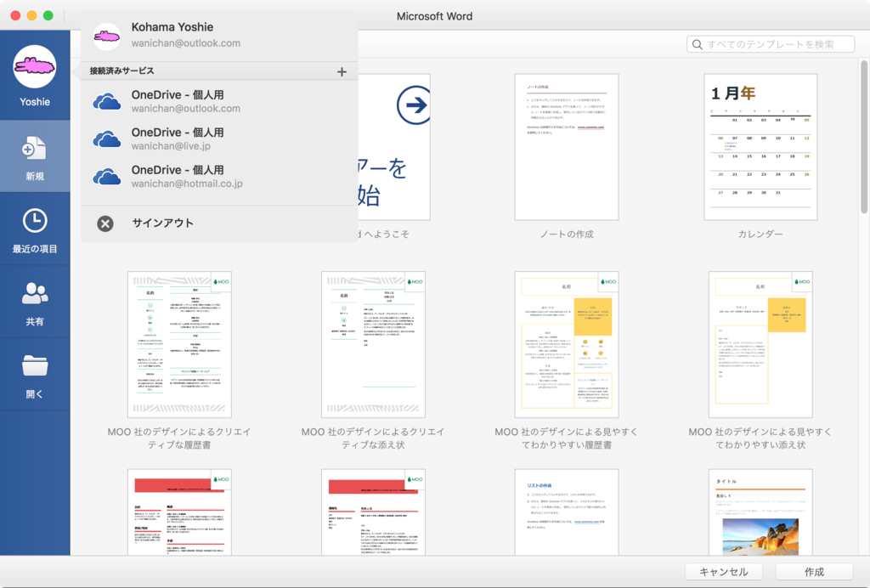Select サインアウト menu entry text

tap(162, 223)
